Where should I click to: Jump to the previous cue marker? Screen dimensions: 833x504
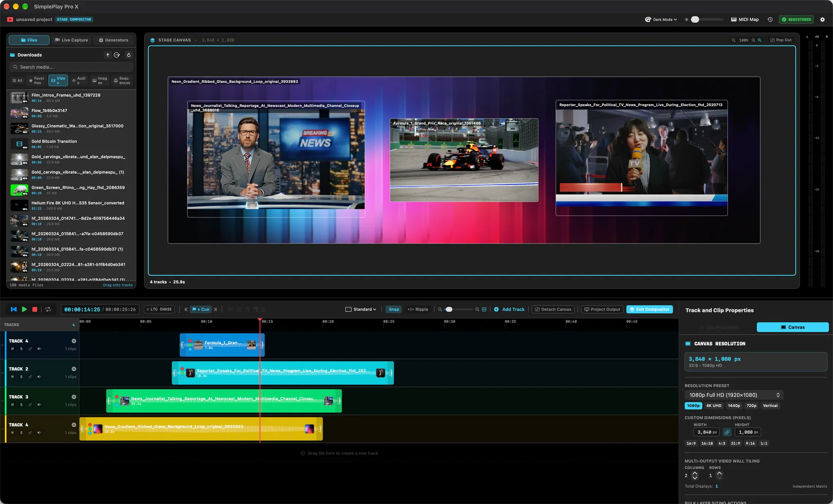point(186,309)
